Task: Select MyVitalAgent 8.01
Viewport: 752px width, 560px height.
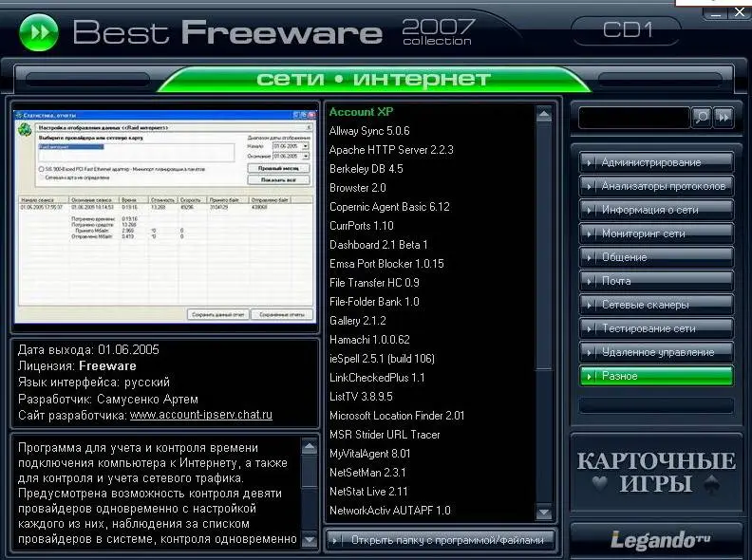Action: click(x=369, y=454)
